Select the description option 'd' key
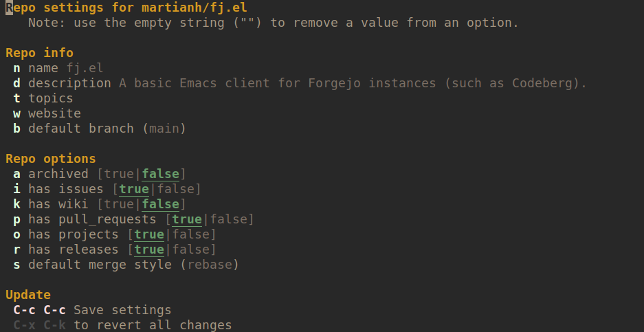 click(16, 83)
